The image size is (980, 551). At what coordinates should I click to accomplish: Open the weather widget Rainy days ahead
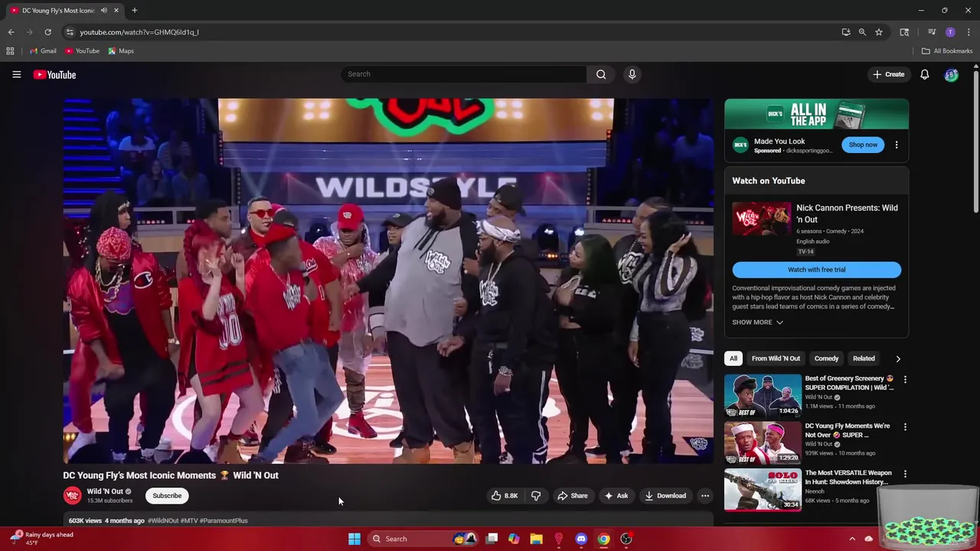(42, 539)
